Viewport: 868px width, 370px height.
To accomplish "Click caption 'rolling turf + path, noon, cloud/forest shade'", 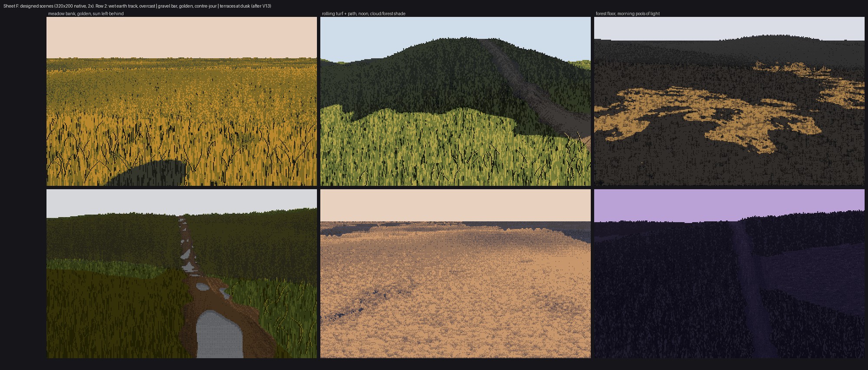I will tap(364, 14).
